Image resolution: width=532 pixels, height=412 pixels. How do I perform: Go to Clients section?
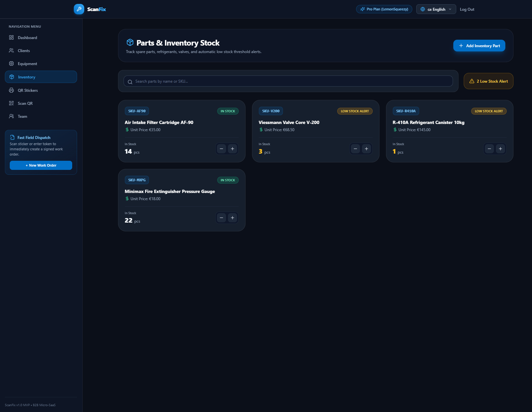(x=41, y=51)
